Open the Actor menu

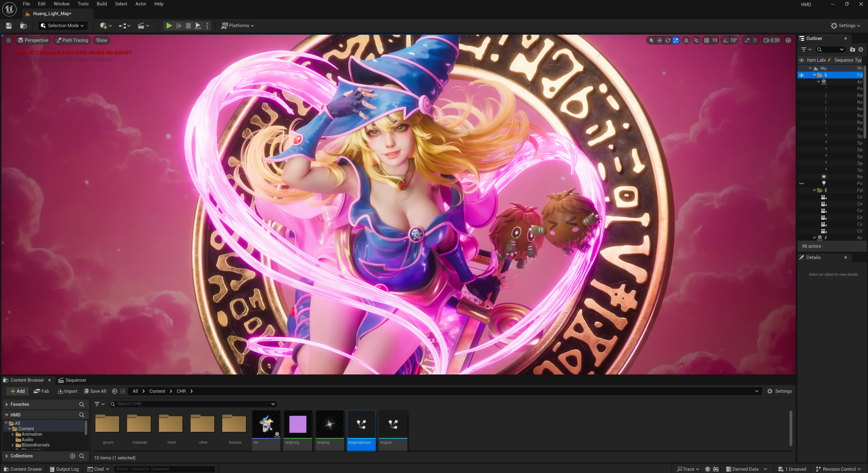[x=140, y=4]
